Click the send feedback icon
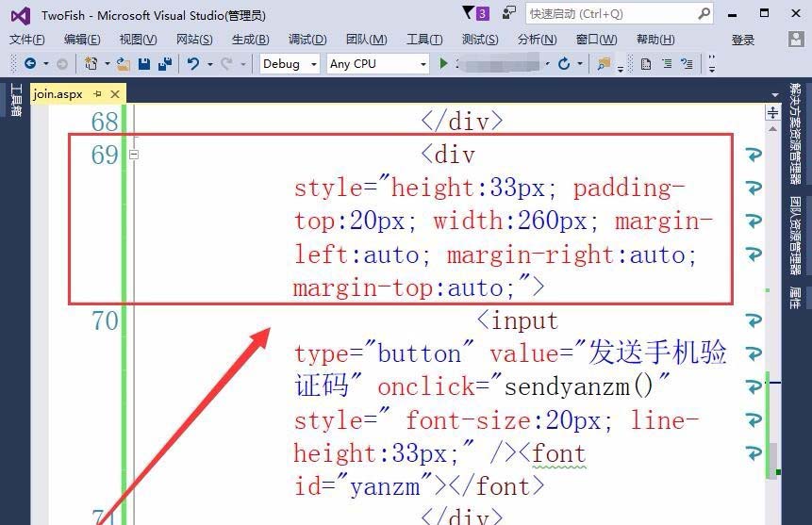 click(509, 13)
